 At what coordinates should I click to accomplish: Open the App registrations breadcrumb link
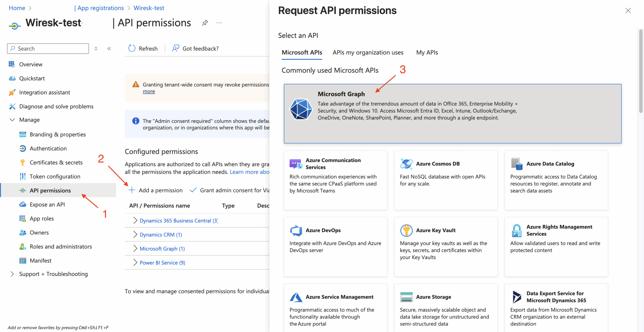100,8
